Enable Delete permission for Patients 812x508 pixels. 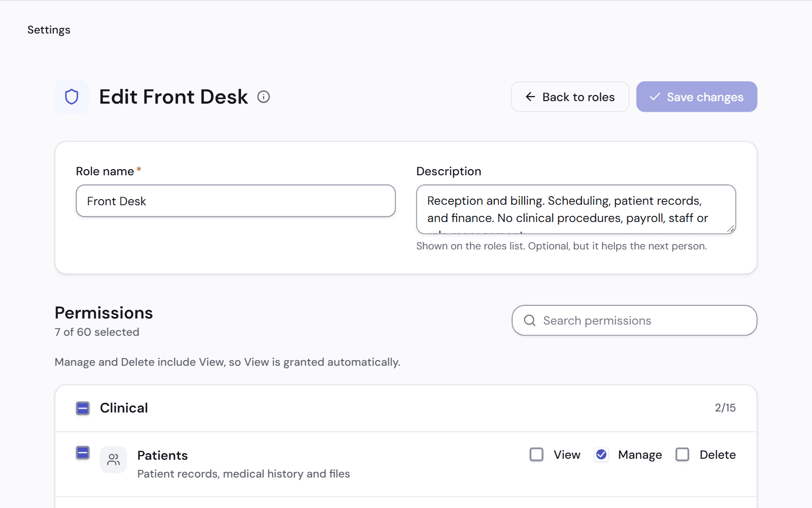[683, 454]
